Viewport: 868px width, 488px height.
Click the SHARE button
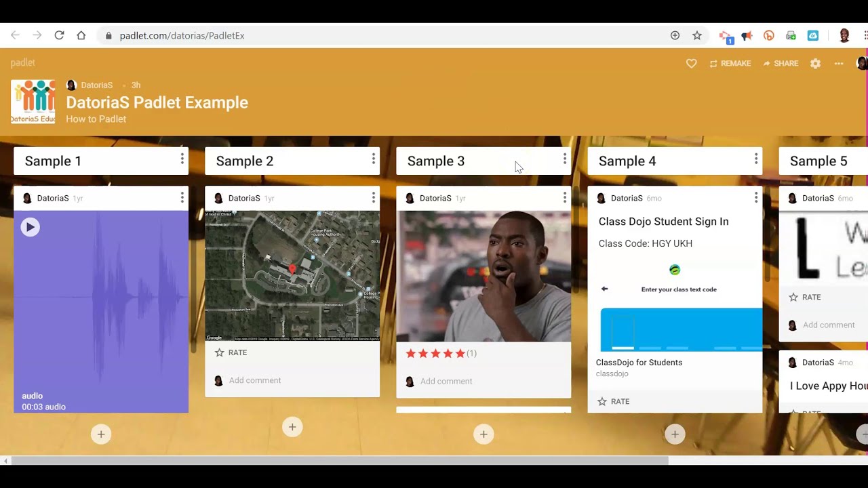point(781,64)
